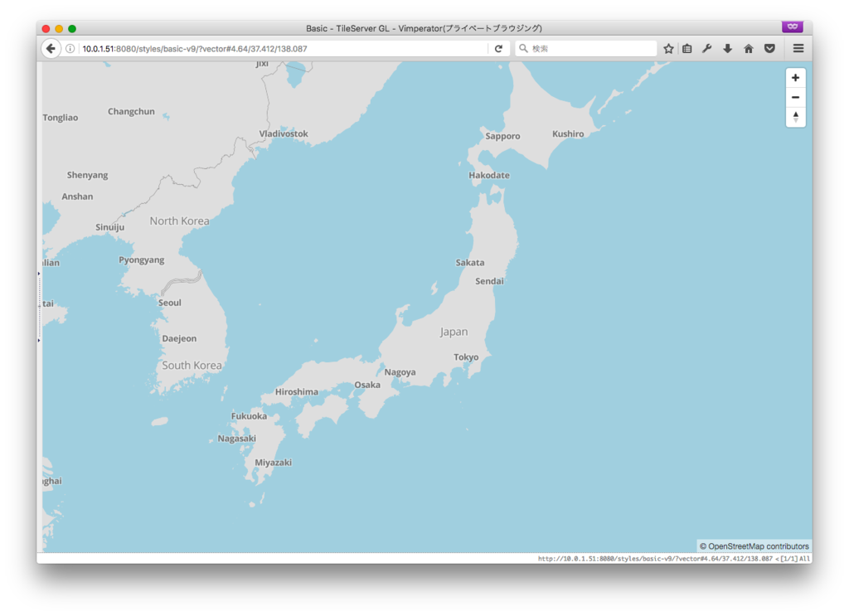
Task: Click the Nagoya city label
Action: tap(400, 372)
